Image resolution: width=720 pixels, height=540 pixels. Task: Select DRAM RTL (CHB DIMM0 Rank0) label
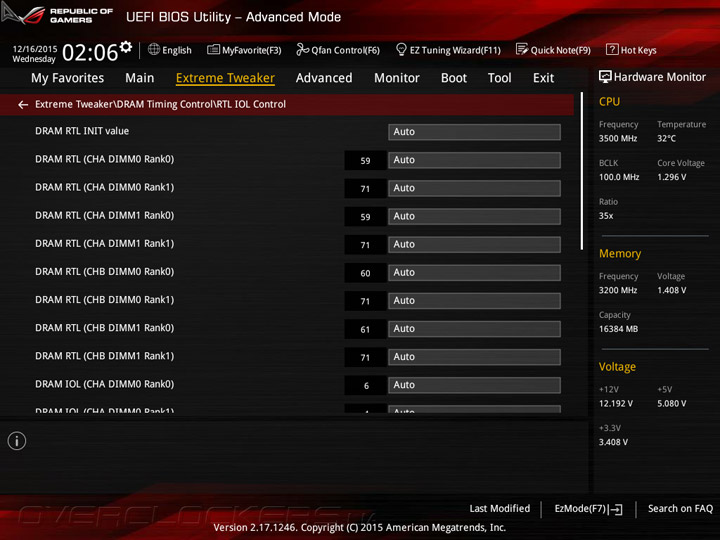(105, 272)
